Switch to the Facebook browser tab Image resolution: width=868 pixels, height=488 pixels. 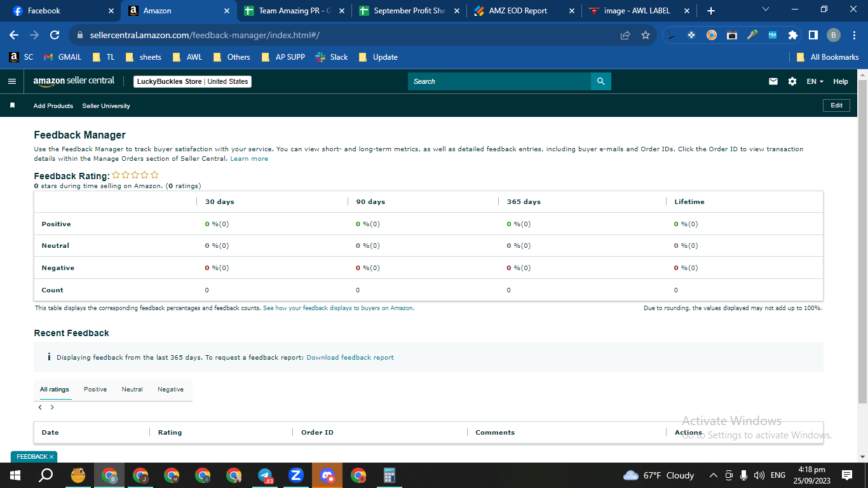click(x=64, y=11)
